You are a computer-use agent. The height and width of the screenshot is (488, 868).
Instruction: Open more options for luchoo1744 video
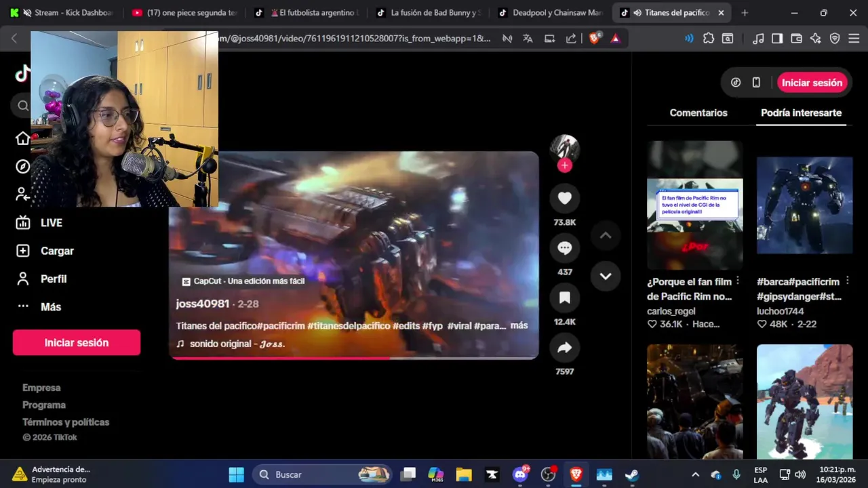[847, 281]
